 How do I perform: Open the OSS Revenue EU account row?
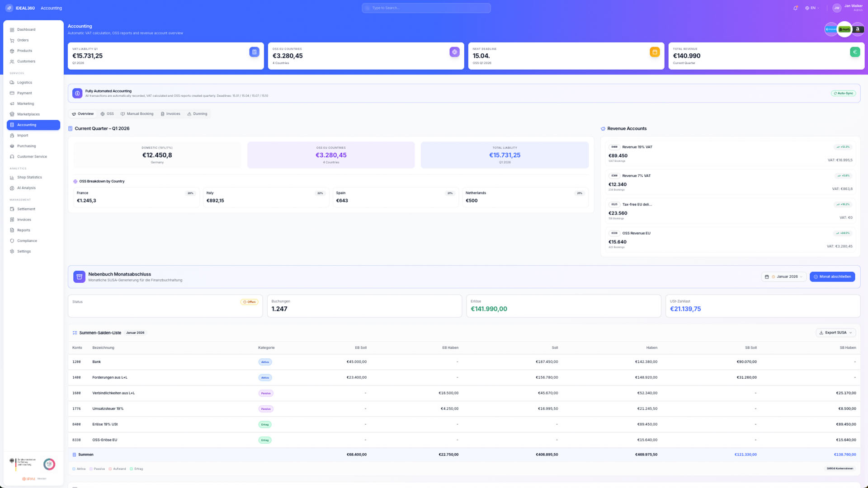pos(730,240)
